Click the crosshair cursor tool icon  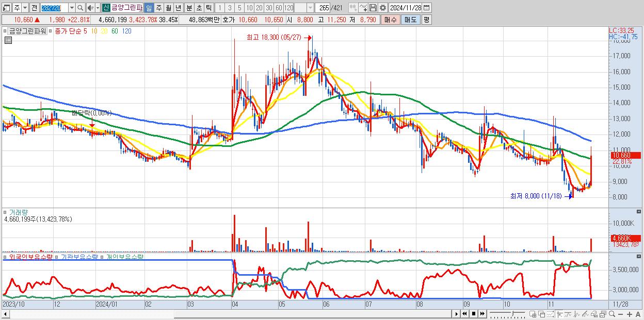click(559, 314)
